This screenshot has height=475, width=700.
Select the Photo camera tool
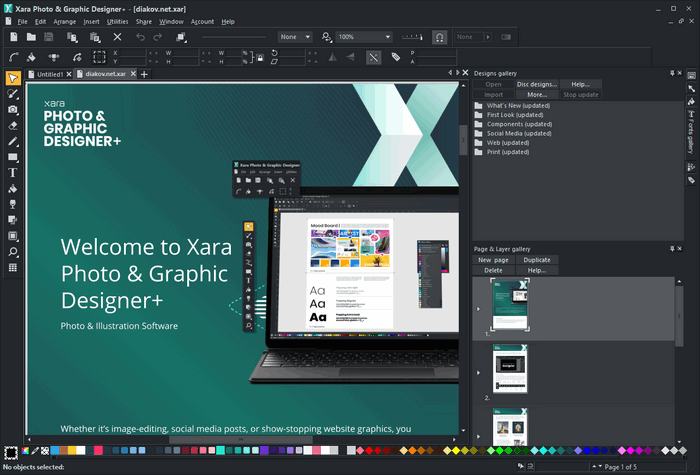13,109
